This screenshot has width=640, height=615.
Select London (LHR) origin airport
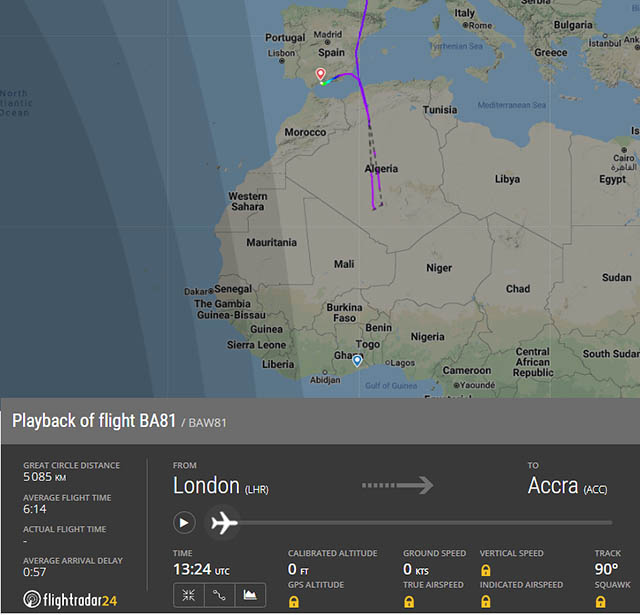coord(220,486)
